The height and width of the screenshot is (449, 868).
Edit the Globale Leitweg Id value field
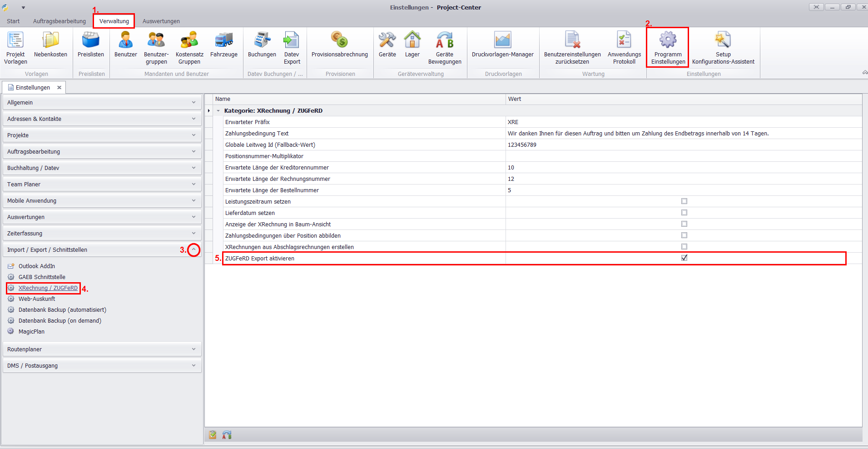[681, 145]
